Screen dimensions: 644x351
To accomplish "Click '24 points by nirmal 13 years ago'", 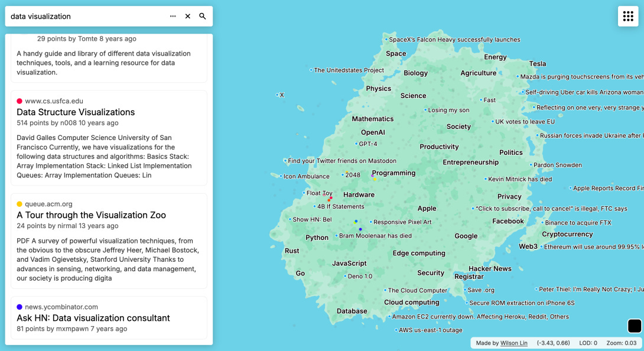I will (67, 226).
